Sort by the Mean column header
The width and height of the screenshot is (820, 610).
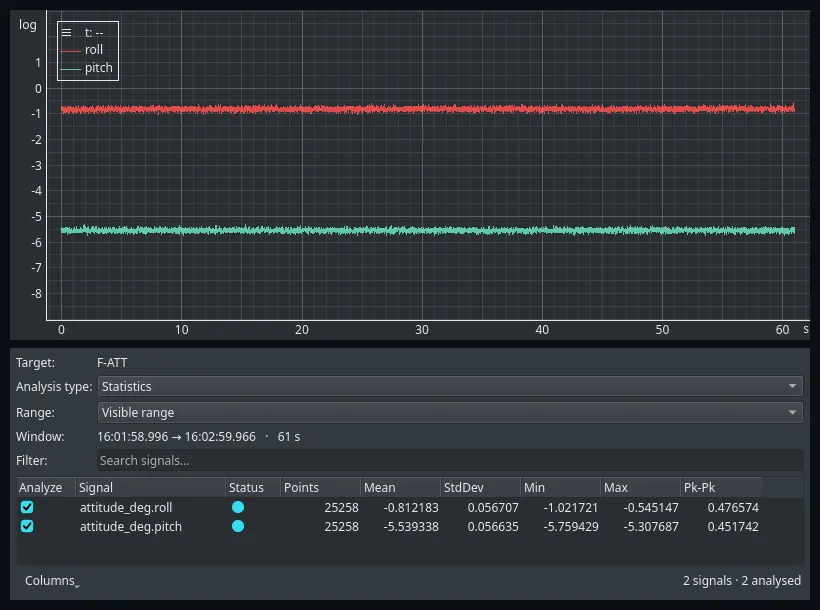click(x=401, y=488)
